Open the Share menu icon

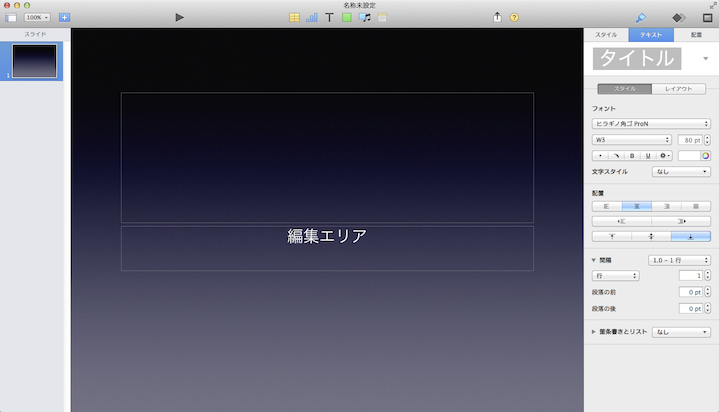click(x=498, y=17)
